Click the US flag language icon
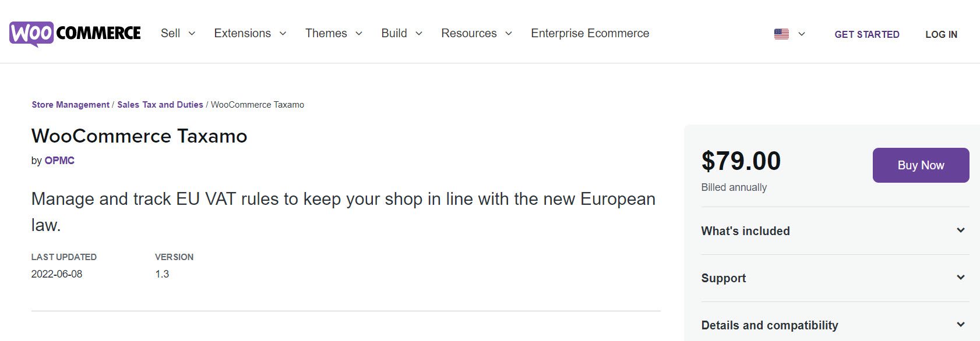The width and height of the screenshot is (980, 341). pos(781,34)
